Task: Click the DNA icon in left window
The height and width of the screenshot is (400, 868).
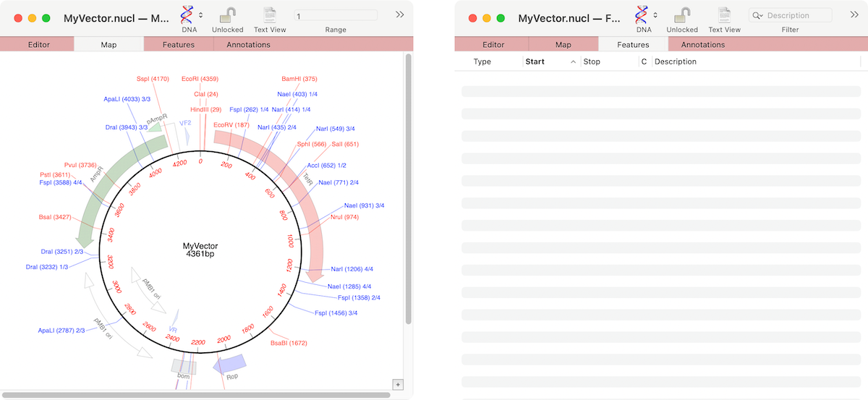Action: [187, 14]
